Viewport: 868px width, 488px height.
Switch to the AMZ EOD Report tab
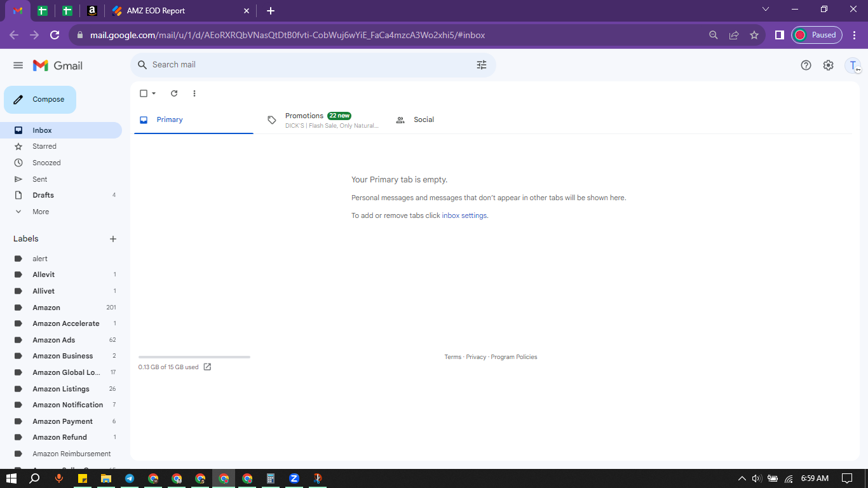(x=181, y=11)
